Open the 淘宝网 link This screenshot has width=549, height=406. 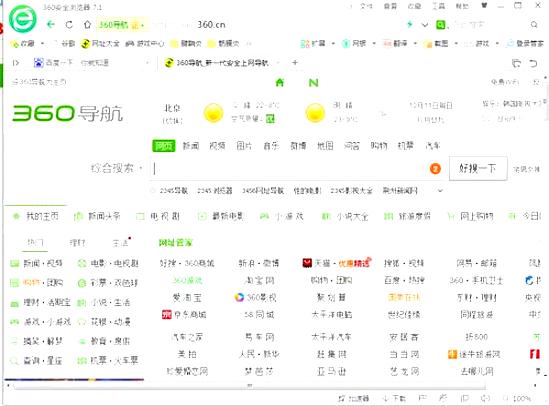(x=259, y=280)
